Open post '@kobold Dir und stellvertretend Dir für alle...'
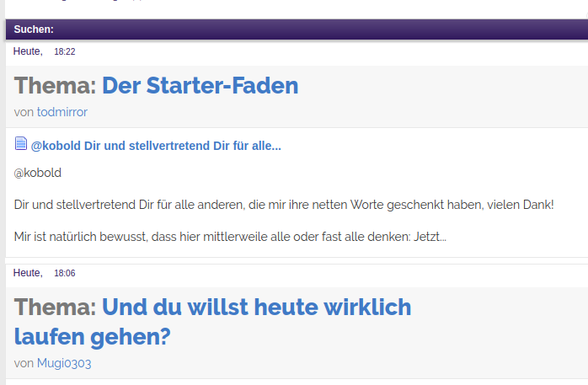 coord(156,146)
